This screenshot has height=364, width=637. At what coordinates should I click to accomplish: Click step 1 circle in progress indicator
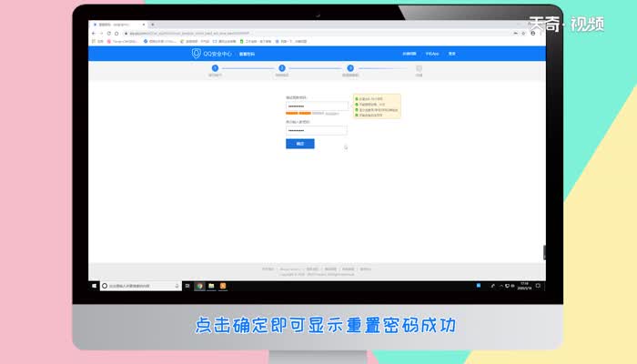pos(215,68)
